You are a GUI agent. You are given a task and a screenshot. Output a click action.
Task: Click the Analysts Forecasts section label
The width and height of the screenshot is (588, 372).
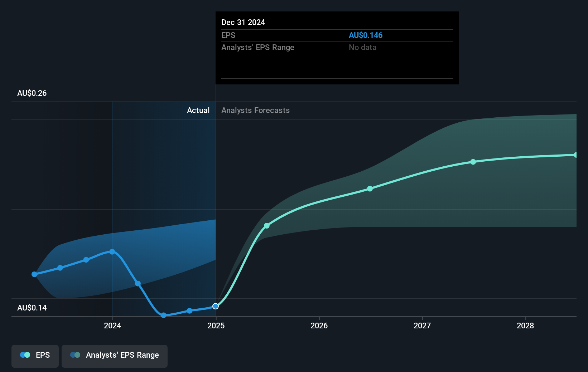(255, 110)
